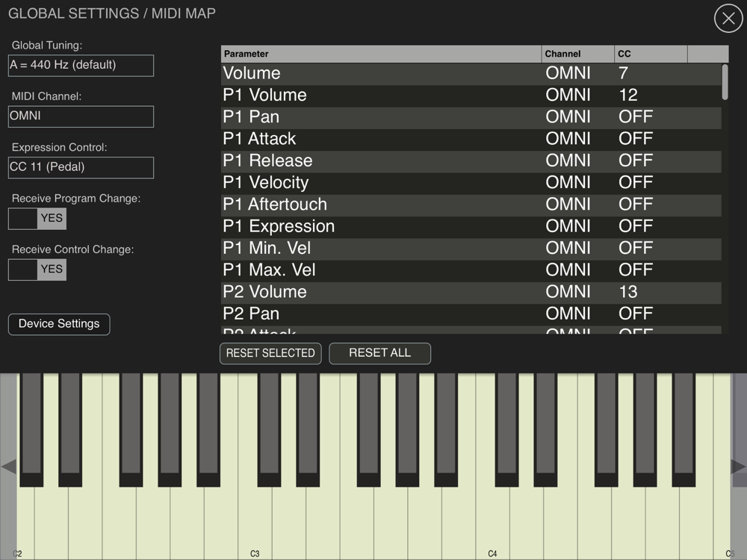Click CC value 12 for P1 Volume
The height and width of the screenshot is (560, 747).
[628, 96]
